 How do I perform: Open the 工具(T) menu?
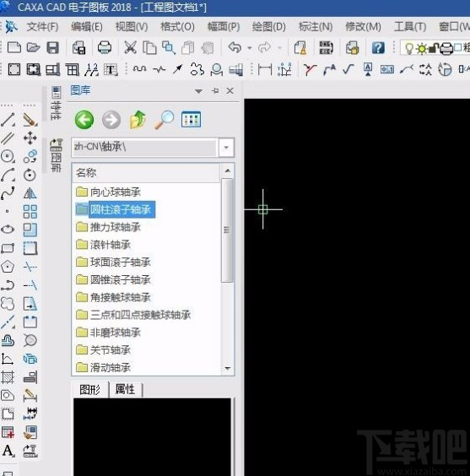(410, 27)
